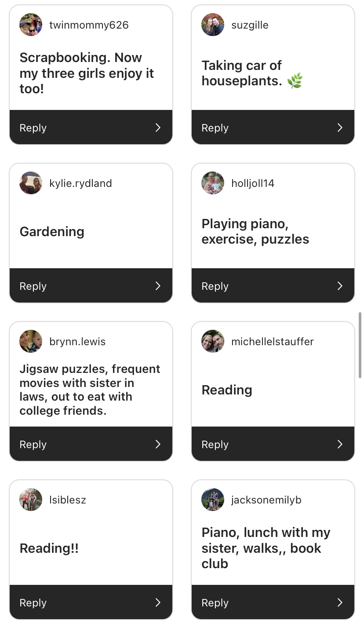View jacksonemilyb's profile avatar

point(213,500)
